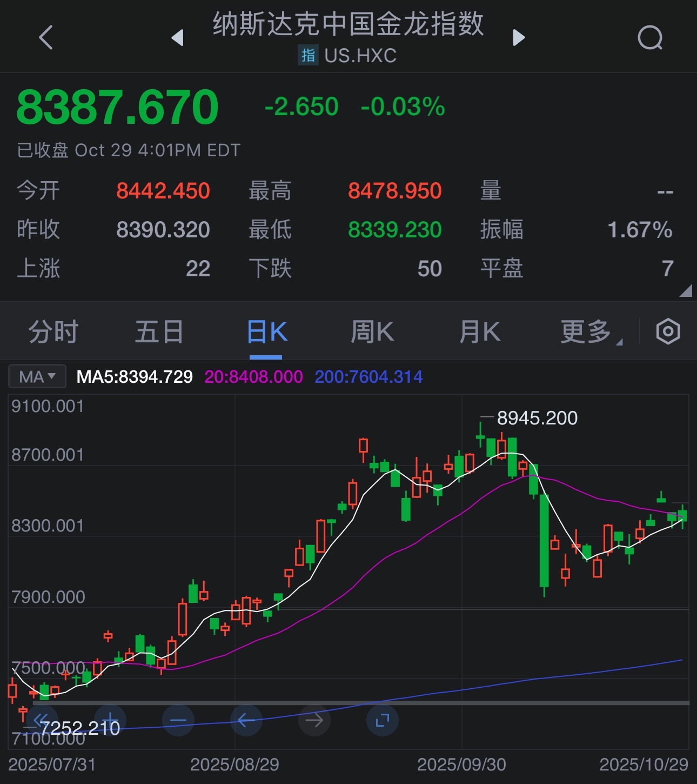
Task: Open the MA indicator dropdown
Action: [x=37, y=376]
